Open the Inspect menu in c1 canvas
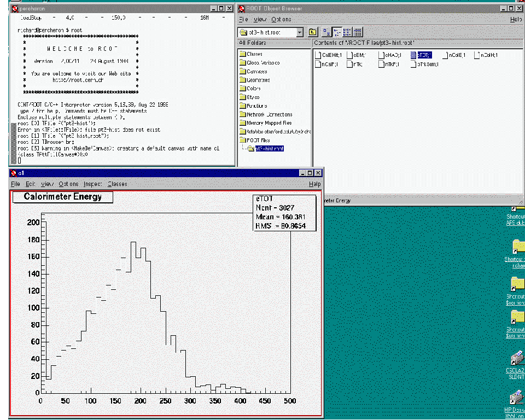525x420 pixels. pyautogui.click(x=93, y=184)
